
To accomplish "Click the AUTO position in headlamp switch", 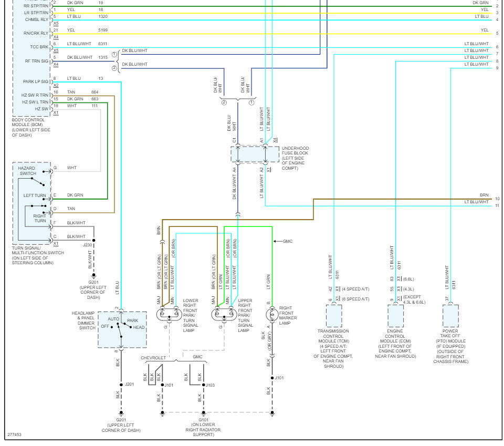I will pos(113,319).
